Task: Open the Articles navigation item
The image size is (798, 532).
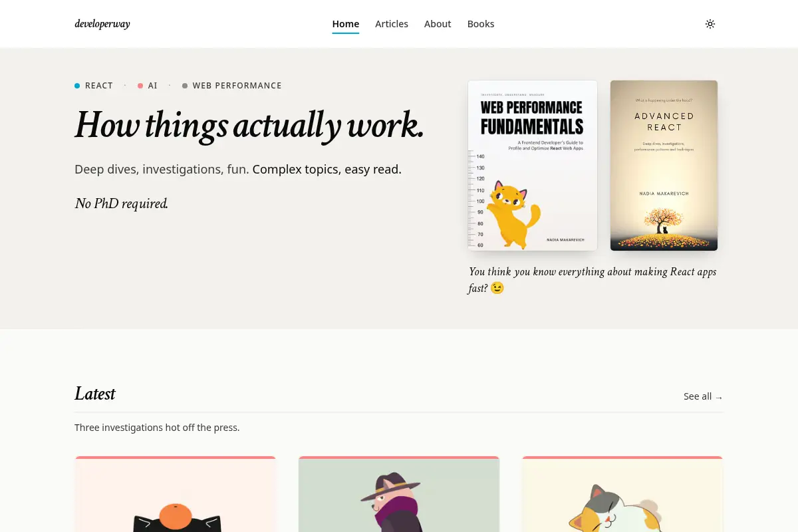Action: tap(392, 24)
